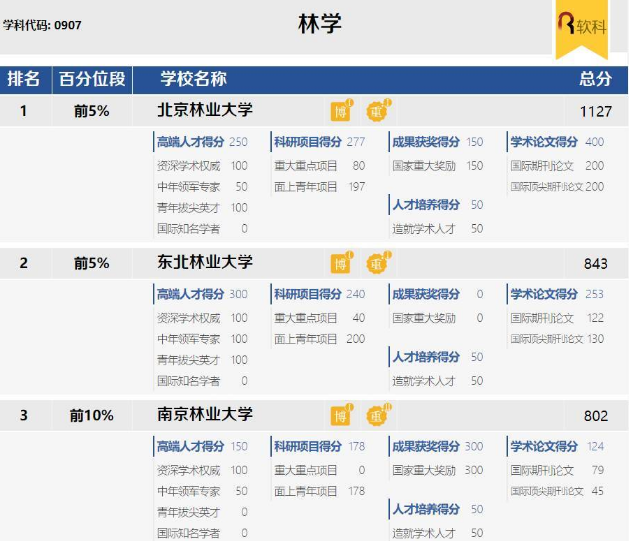This screenshot has height=541, width=629.
Task: Click 博 badge for 南京林业大学
Action: tap(341, 415)
